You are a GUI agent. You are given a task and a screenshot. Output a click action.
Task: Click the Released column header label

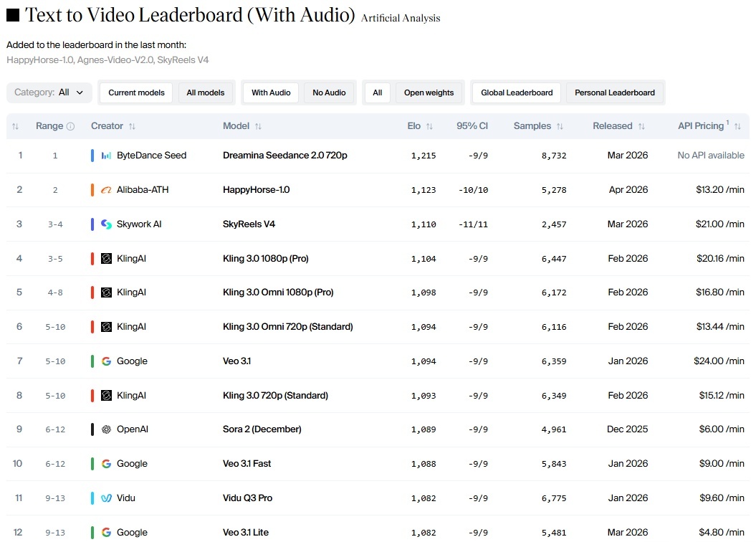coord(612,126)
